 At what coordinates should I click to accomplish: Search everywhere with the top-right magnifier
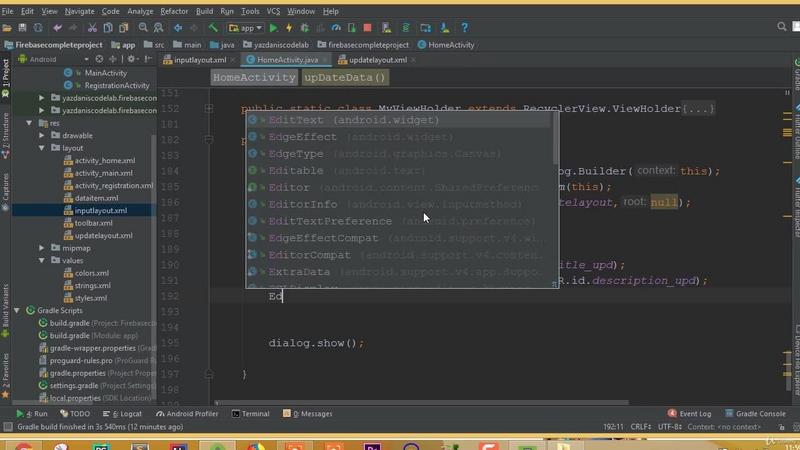[782, 27]
